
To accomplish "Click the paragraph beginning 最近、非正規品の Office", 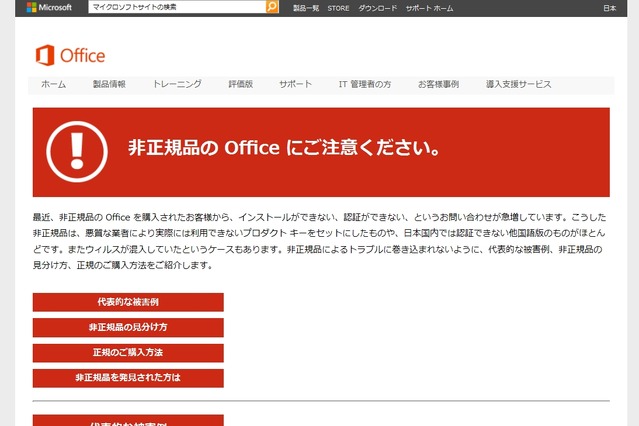I will [x=320, y=241].
